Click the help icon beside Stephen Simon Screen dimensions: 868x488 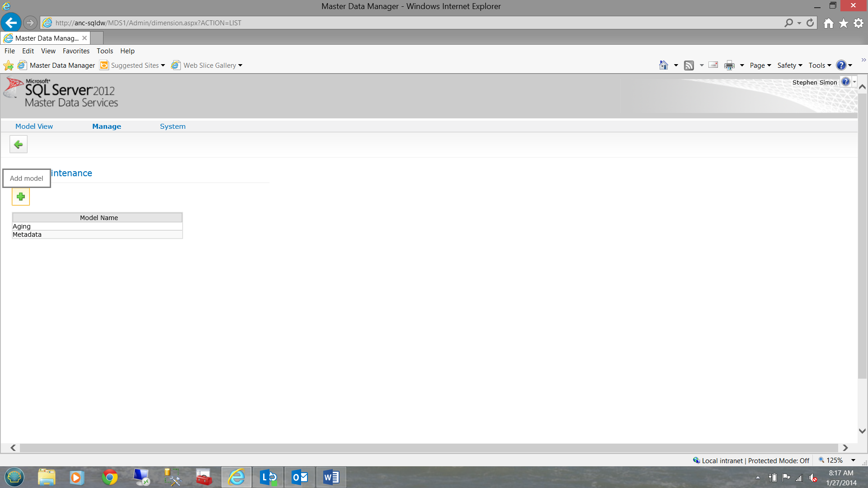point(845,82)
